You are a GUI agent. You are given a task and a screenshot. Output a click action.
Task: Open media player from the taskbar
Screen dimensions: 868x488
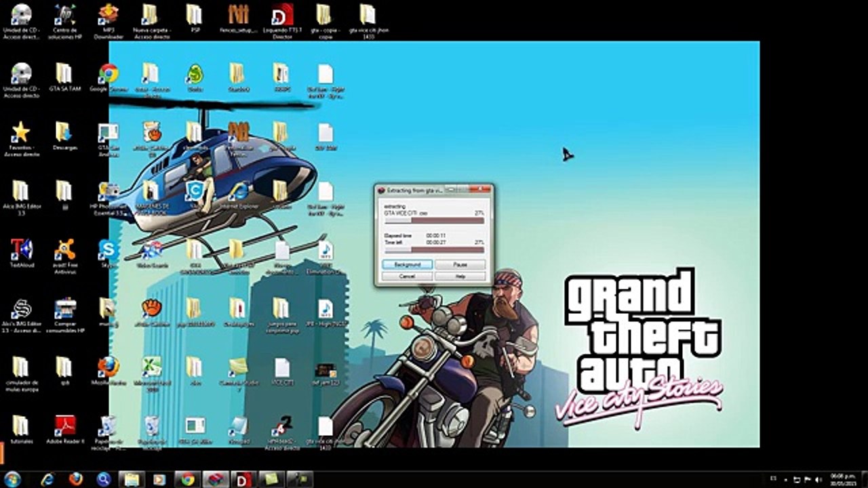click(x=159, y=479)
